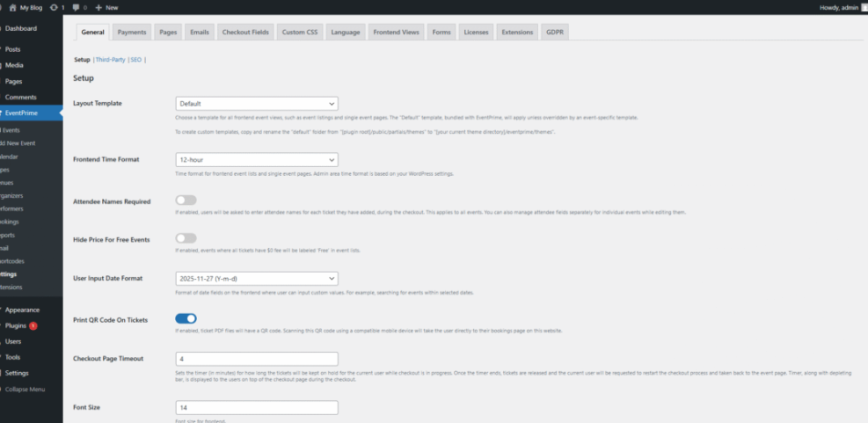Open the Custom CSS tab
Screen dimensions: 868x423
point(300,33)
